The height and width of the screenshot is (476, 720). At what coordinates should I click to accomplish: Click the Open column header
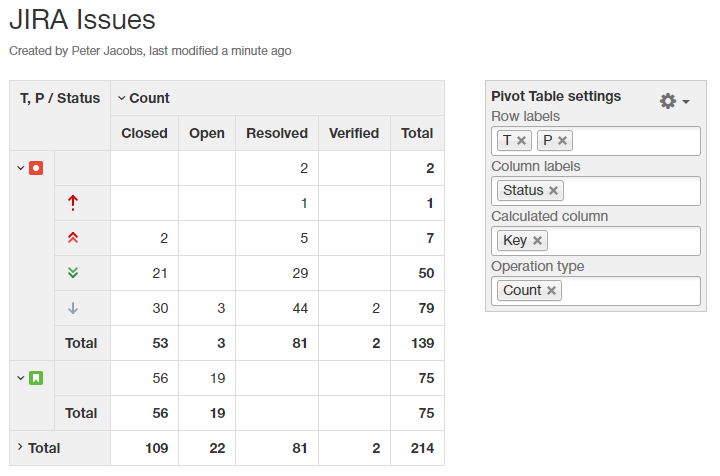207,133
